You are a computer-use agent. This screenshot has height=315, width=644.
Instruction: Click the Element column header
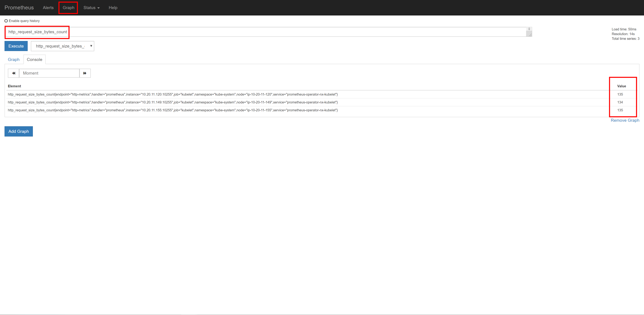[x=14, y=86]
